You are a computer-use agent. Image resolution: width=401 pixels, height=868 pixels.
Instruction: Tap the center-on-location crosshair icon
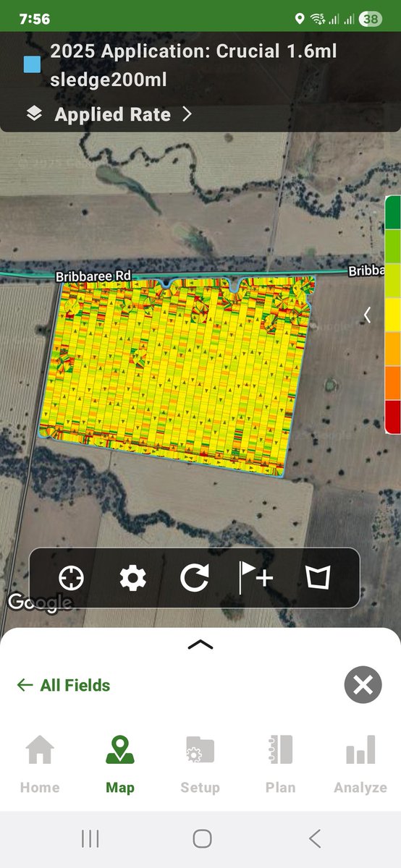[x=71, y=578]
